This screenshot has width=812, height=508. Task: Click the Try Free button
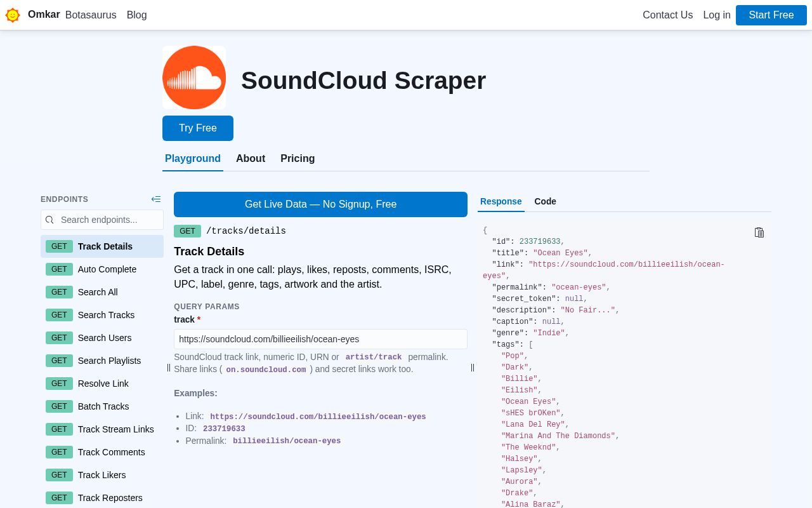pyautogui.click(x=198, y=128)
